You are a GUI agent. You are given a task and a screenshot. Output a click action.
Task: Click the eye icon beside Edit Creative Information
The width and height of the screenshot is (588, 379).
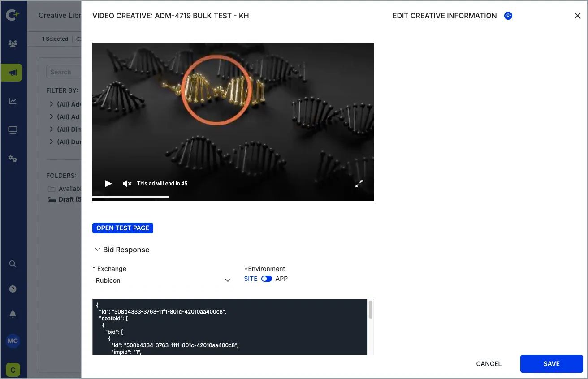(508, 16)
